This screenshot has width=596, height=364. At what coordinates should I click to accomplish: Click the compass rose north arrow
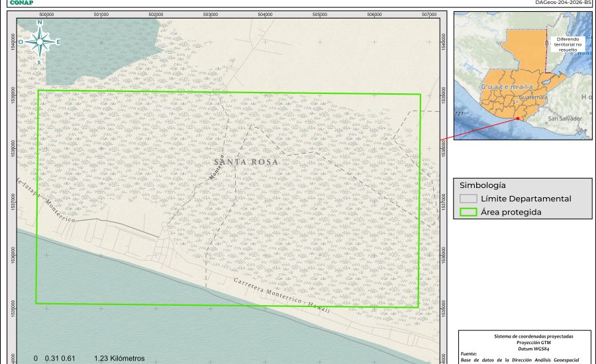[40, 42]
